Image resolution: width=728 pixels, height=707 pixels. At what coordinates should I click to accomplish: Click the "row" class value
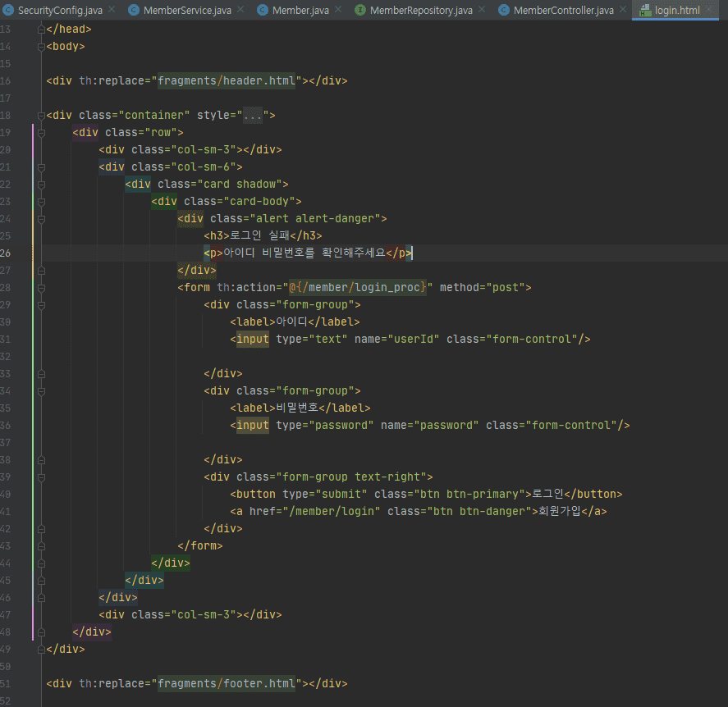(161, 132)
